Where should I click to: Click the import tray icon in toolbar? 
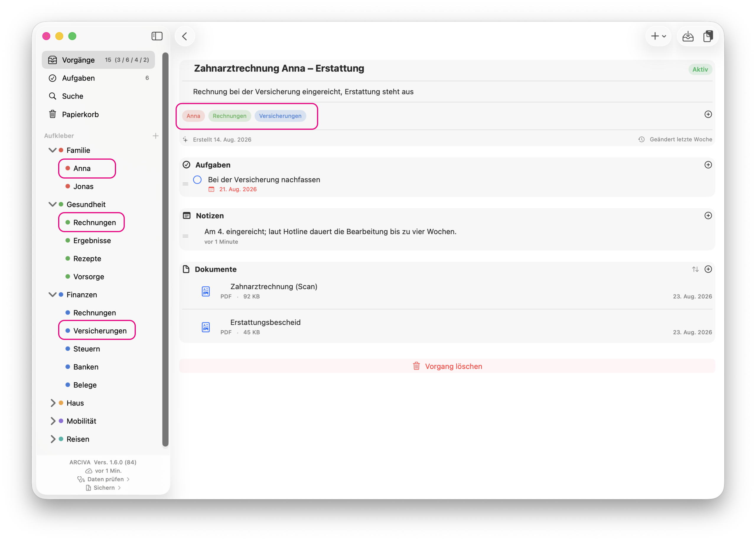688,36
